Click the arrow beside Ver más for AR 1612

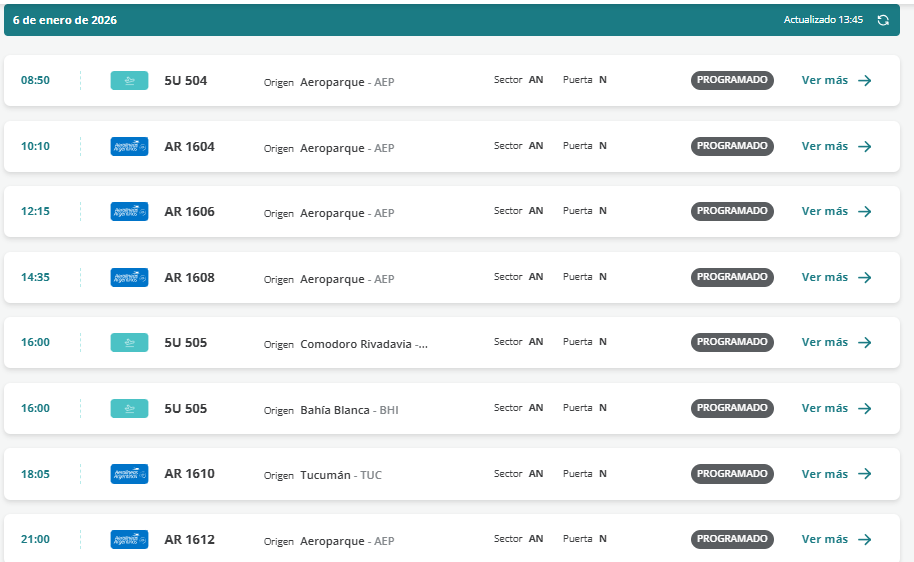(x=865, y=540)
